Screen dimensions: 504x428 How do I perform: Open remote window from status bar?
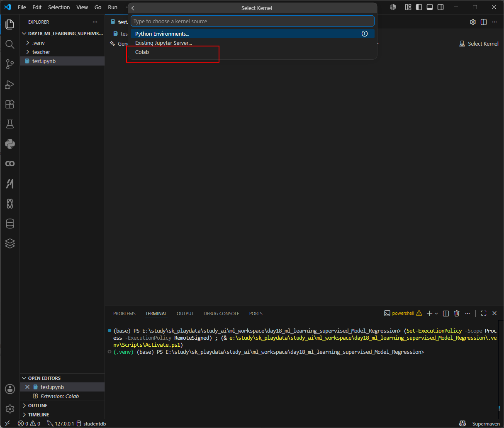[7, 423]
